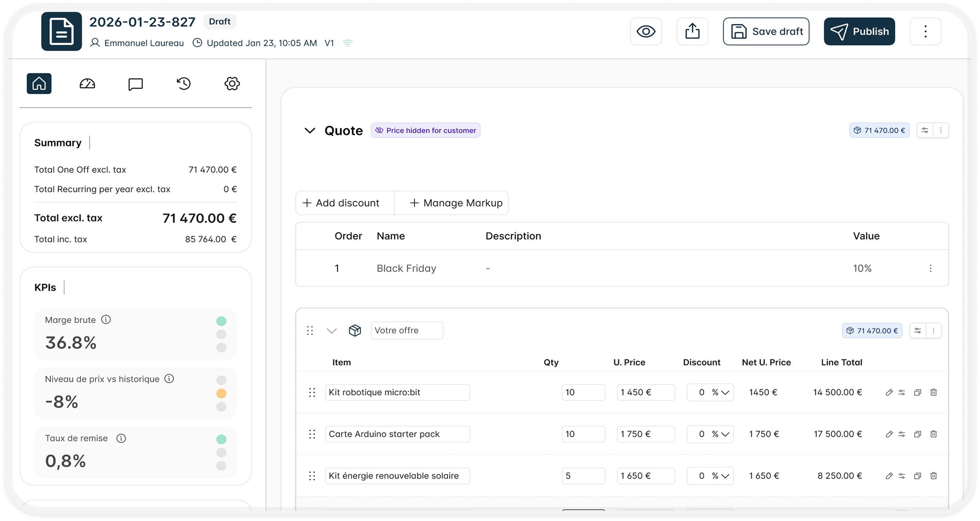
Task: Click the Taux de remise info icon
Action: pos(121,438)
